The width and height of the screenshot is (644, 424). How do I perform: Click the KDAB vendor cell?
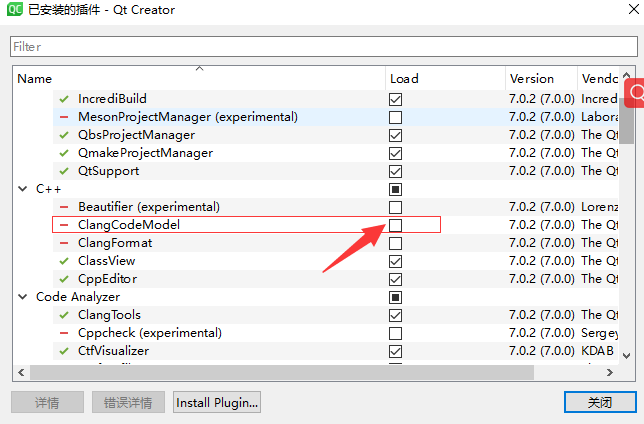coord(597,351)
